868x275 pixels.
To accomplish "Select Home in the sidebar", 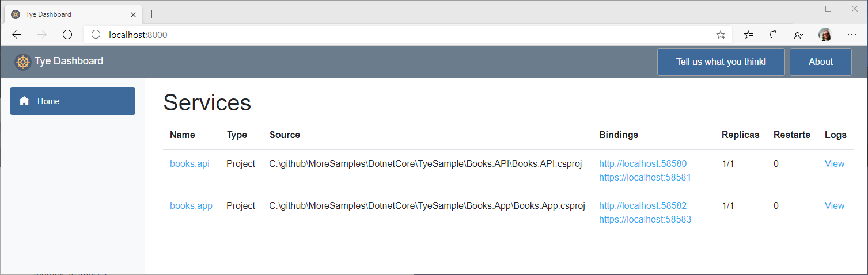I will pos(73,101).
